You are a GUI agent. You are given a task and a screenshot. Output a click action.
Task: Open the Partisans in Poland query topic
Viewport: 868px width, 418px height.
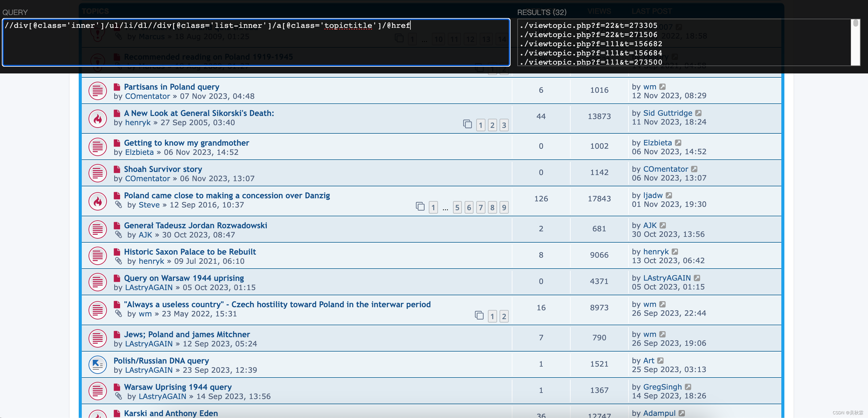172,87
